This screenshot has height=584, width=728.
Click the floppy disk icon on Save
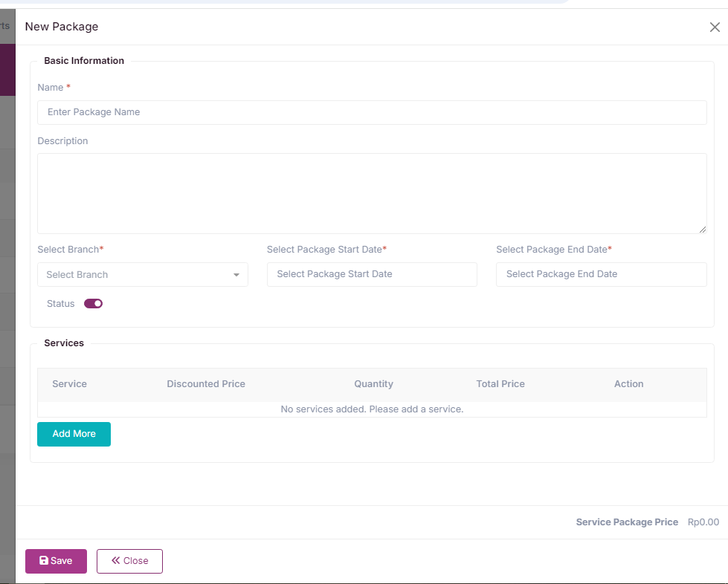click(x=44, y=560)
